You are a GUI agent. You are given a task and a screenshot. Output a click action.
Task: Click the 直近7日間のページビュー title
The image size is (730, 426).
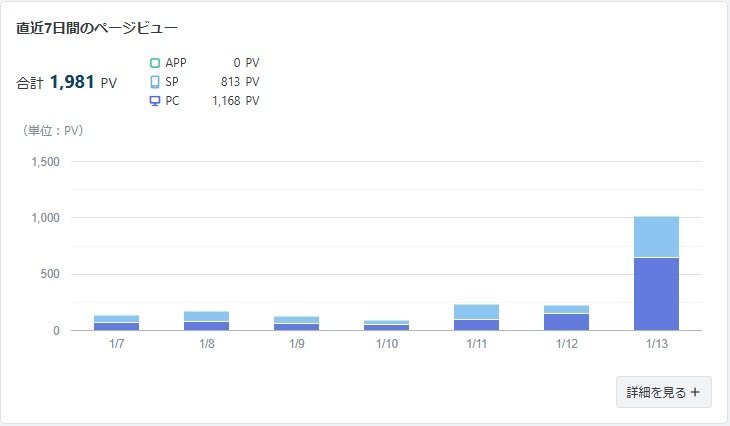coord(97,28)
